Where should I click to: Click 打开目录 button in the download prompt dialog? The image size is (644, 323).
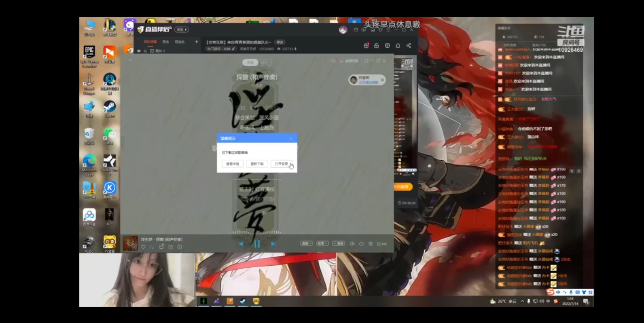point(281,164)
